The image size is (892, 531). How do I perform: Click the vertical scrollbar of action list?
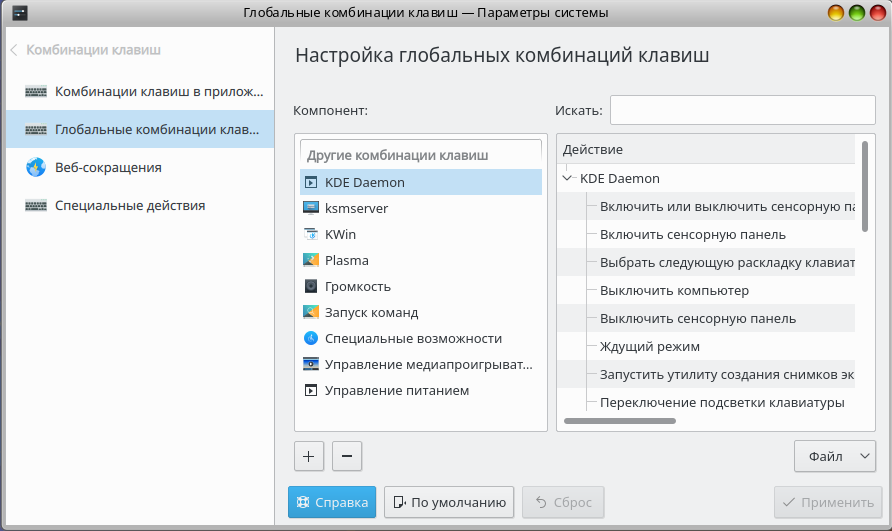click(865, 186)
